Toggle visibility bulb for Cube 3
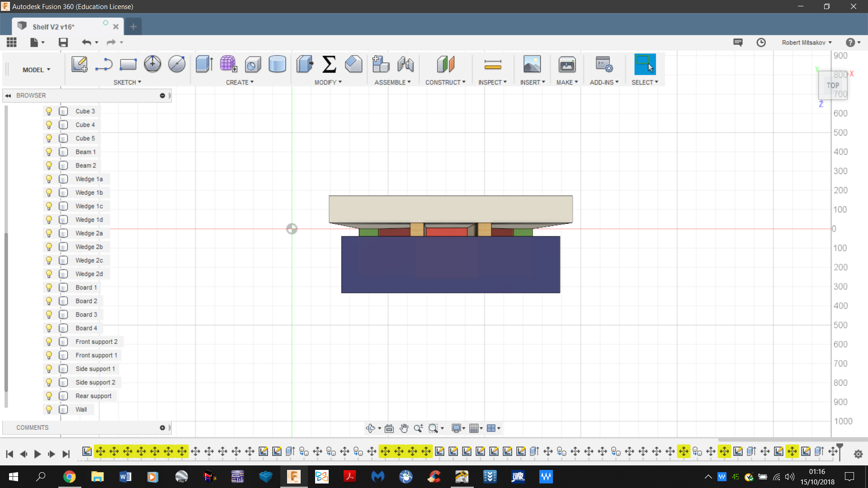Viewport: 868px width, 488px height. 49,111
